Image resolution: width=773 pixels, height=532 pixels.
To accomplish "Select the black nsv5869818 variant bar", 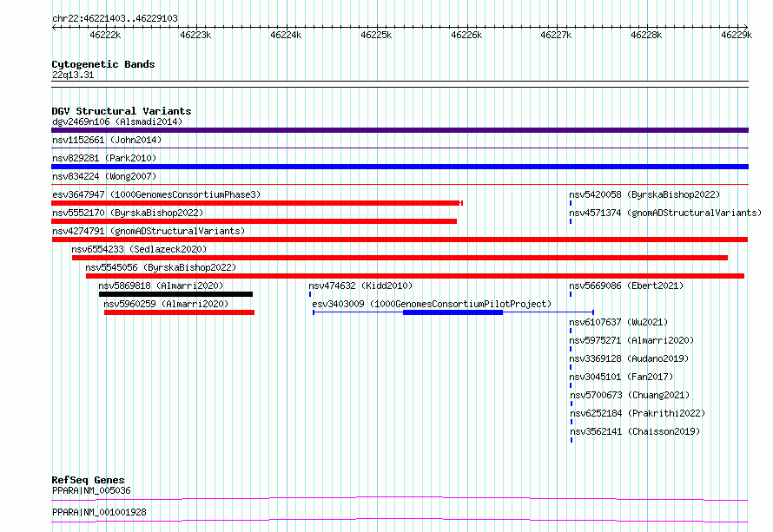I will [176, 294].
